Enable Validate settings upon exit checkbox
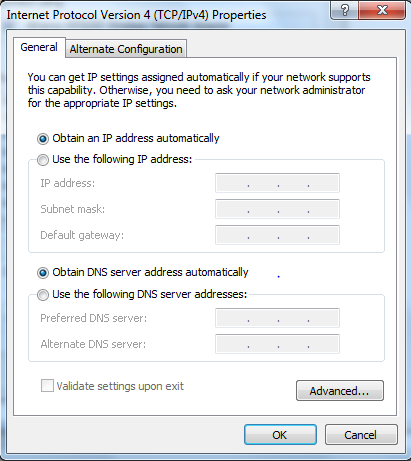Viewport: 411px width, 461px height. click(47, 386)
